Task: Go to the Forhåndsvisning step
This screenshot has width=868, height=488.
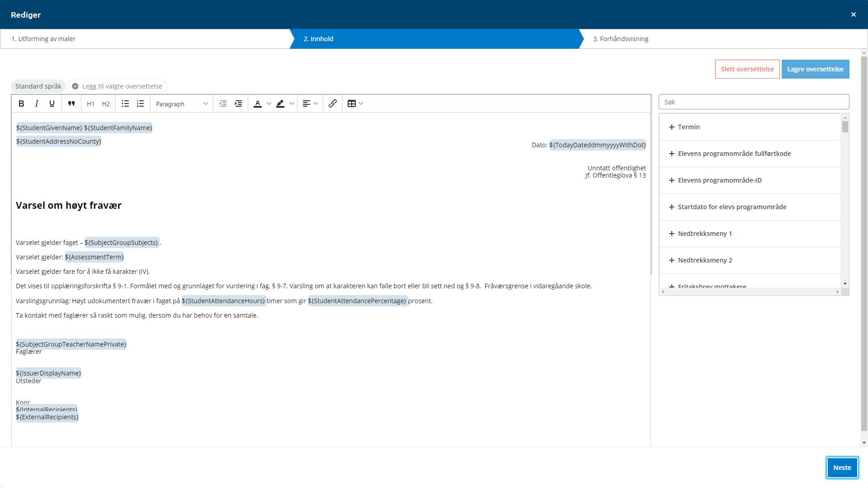Action: coord(621,39)
